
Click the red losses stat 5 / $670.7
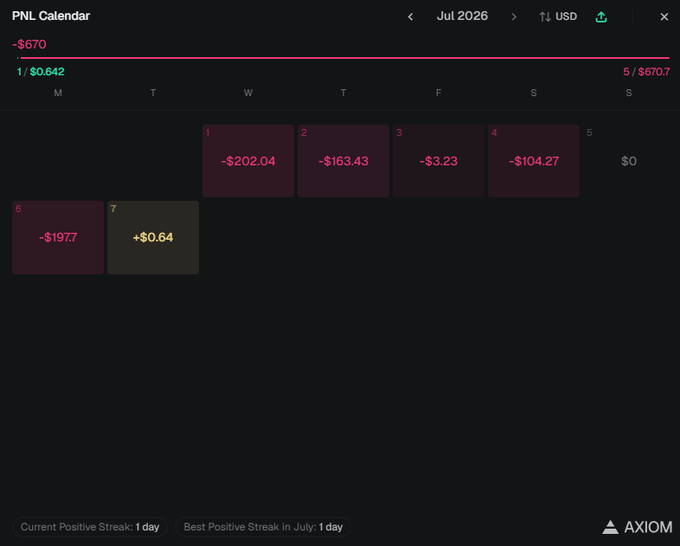tap(646, 72)
